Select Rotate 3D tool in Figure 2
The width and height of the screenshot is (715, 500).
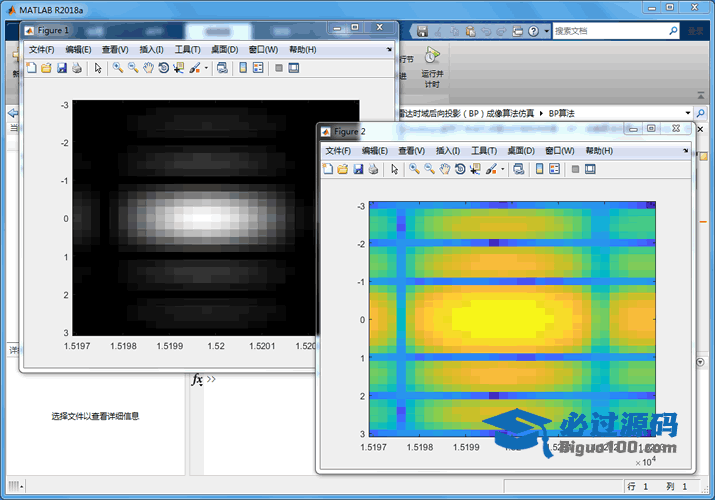tap(460, 169)
